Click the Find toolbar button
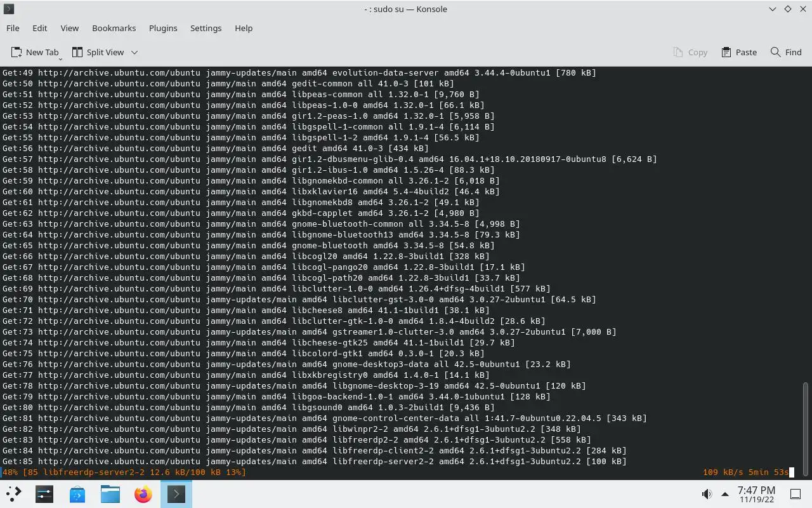Image resolution: width=812 pixels, height=508 pixels. 786,52
